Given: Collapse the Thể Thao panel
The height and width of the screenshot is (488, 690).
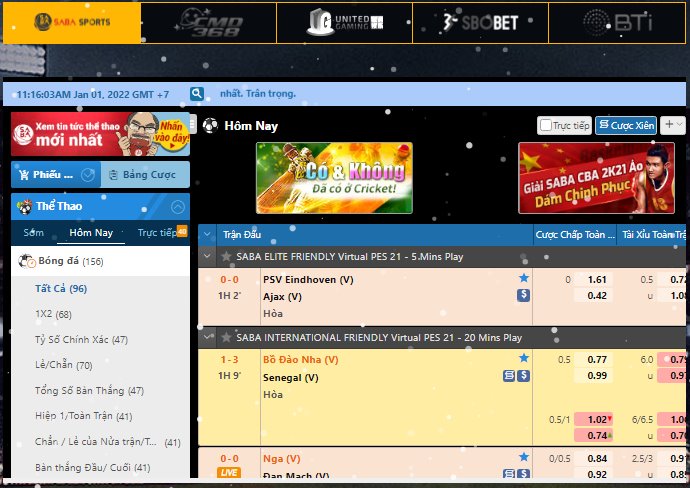Looking at the screenshot, I should [x=178, y=207].
